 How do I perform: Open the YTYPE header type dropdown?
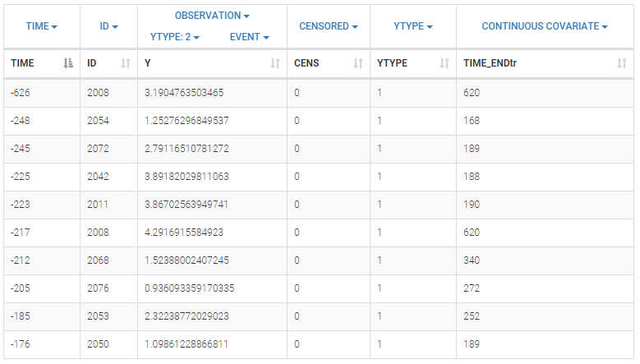(x=412, y=26)
